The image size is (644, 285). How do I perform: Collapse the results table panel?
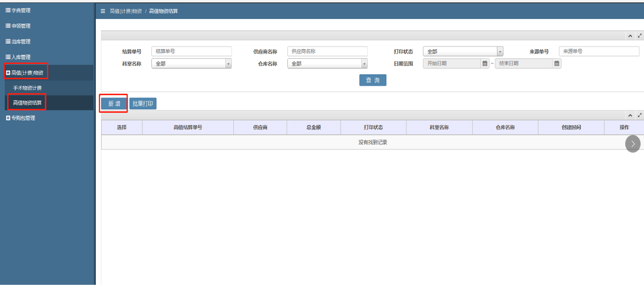pyautogui.click(x=630, y=115)
